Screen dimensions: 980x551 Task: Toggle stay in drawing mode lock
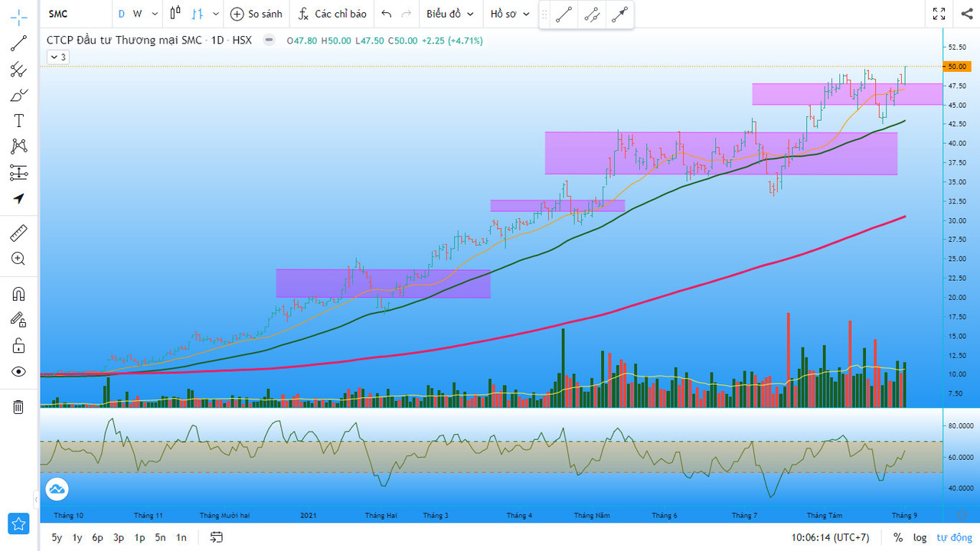(x=18, y=320)
